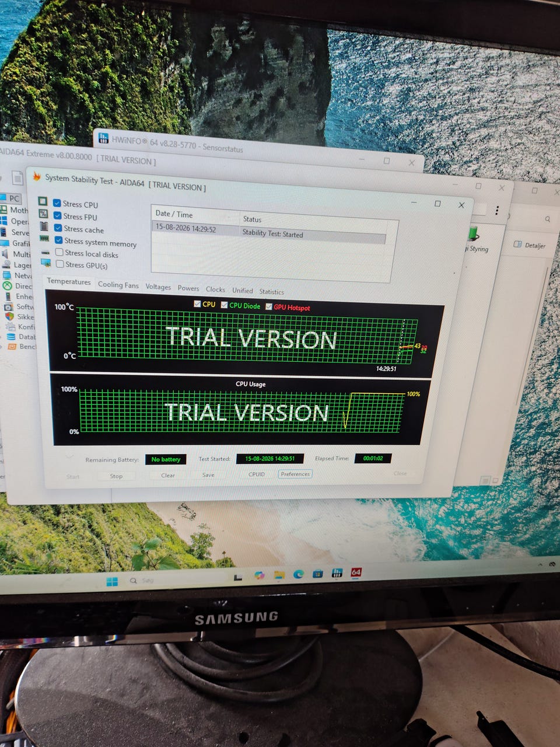Viewport: 560px width, 747px height.
Task: Select the Oper... Windows icon in AIDA64 tree
Action: tap(5, 221)
